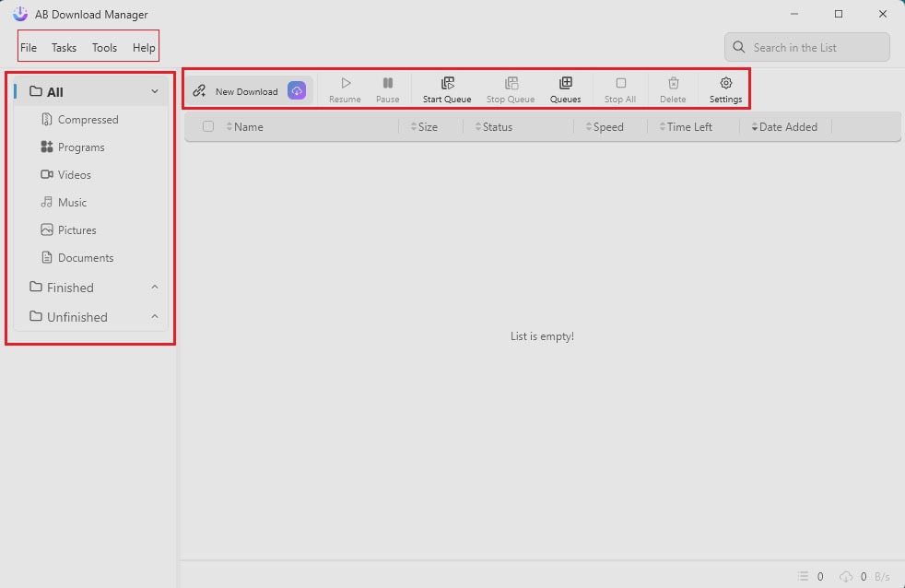Screen dimensions: 905x588
Task: Click the Delete trash icon
Action: pyautogui.click(x=673, y=83)
